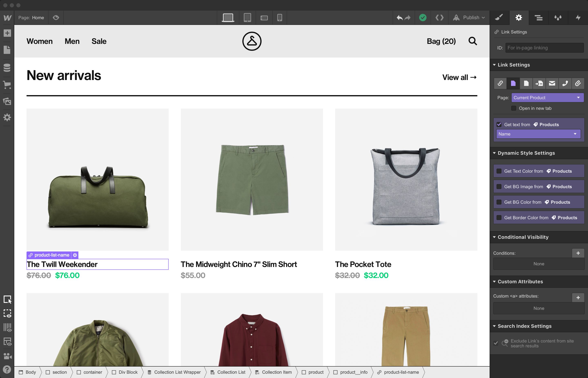The width and height of the screenshot is (588, 378).
Task: Switch to the Style brush tab
Action: point(499,18)
